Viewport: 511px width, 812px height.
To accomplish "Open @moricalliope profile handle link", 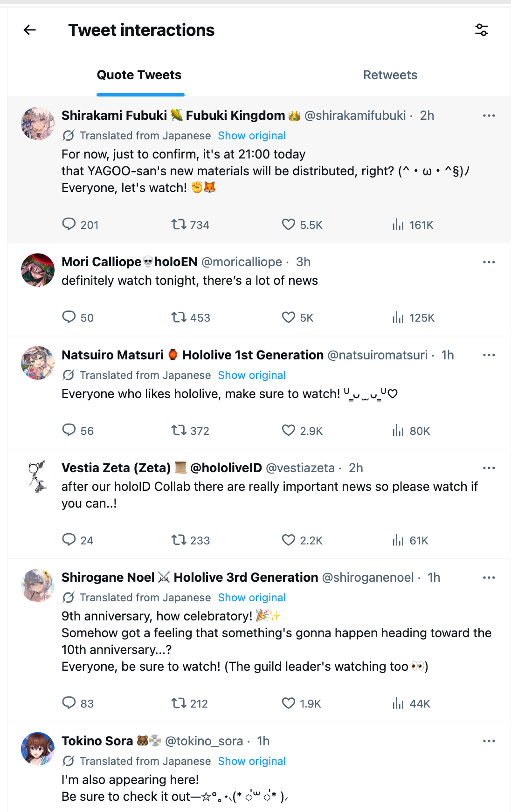I will tap(242, 262).
